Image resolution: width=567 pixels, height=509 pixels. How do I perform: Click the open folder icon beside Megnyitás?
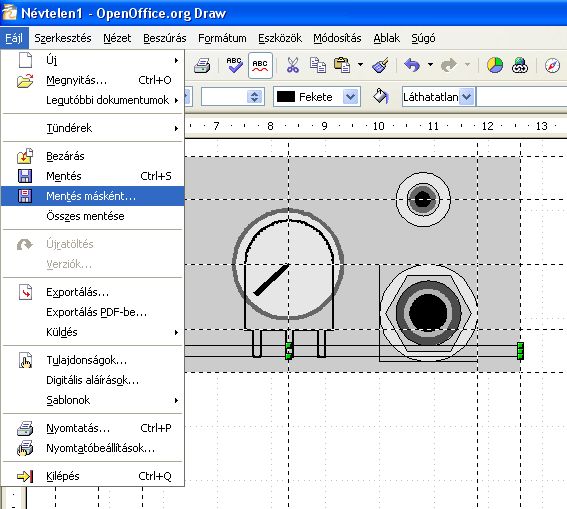click(x=25, y=80)
